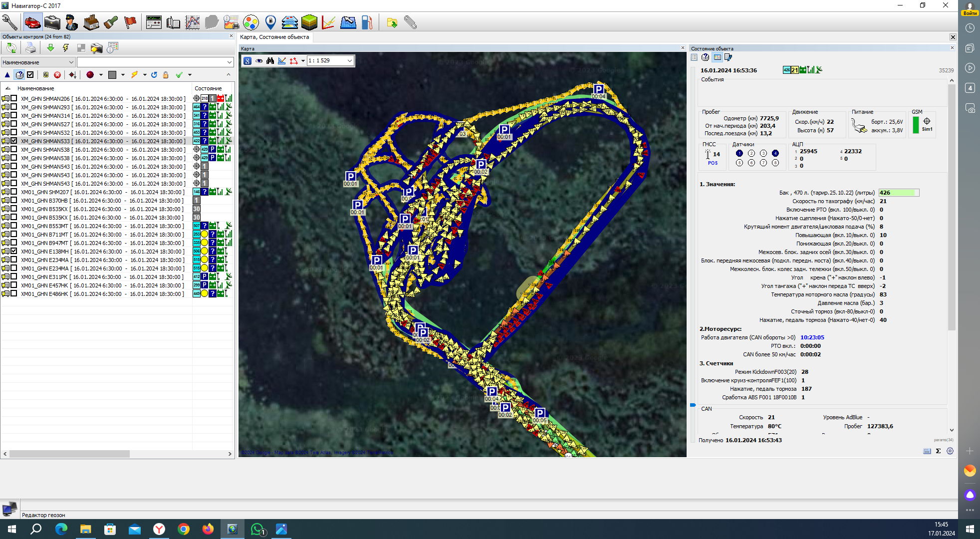Click the POS link under ГНСС

pos(713,163)
